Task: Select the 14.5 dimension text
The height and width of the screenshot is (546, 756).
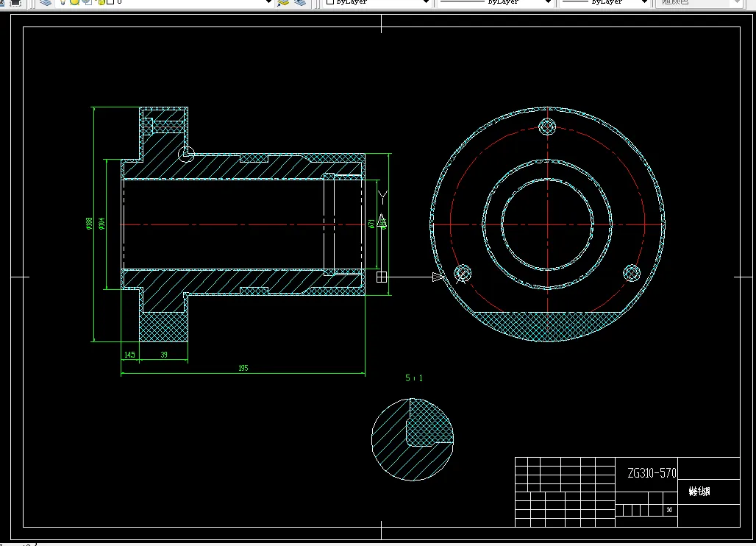Action: pos(129,355)
